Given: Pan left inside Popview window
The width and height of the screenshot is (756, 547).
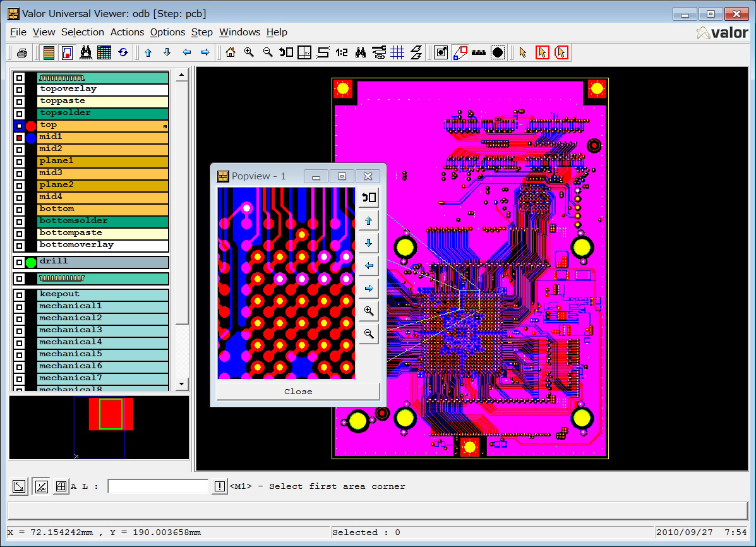Looking at the screenshot, I should click(369, 266).
